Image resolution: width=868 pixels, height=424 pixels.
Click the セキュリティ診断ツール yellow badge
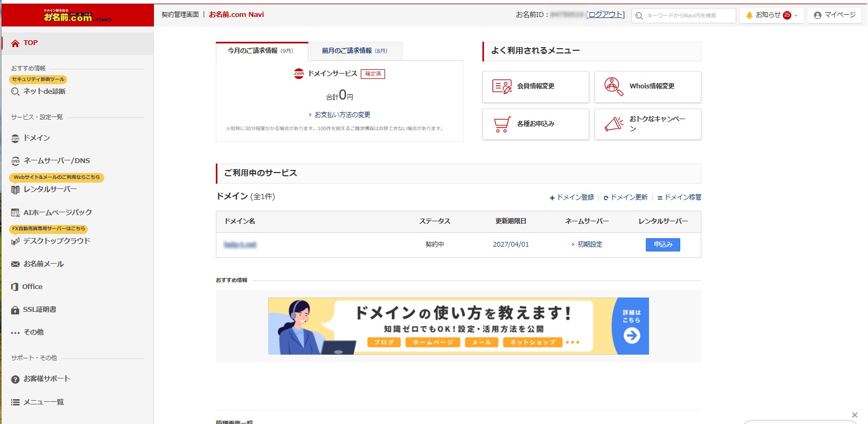38,79
